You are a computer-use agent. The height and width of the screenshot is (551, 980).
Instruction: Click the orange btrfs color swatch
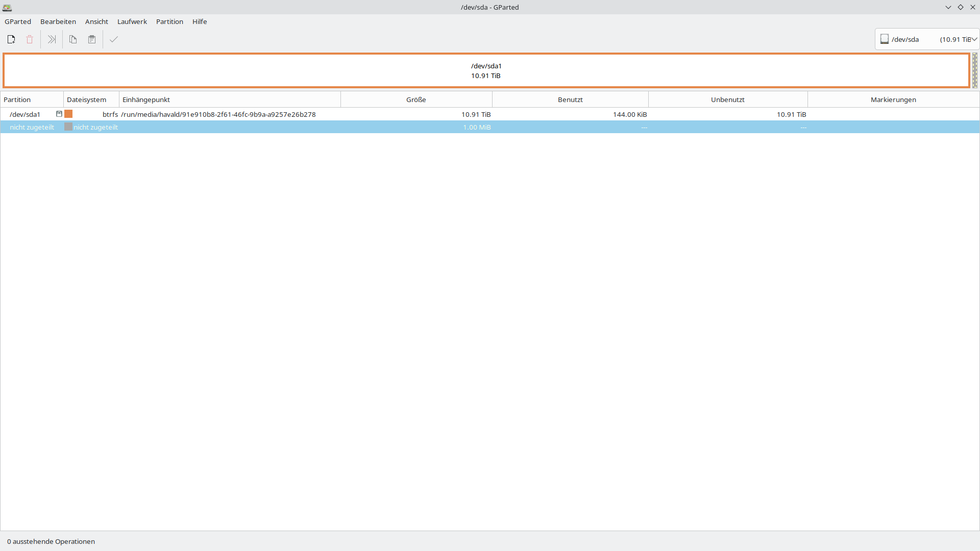[x=68, y=114]
